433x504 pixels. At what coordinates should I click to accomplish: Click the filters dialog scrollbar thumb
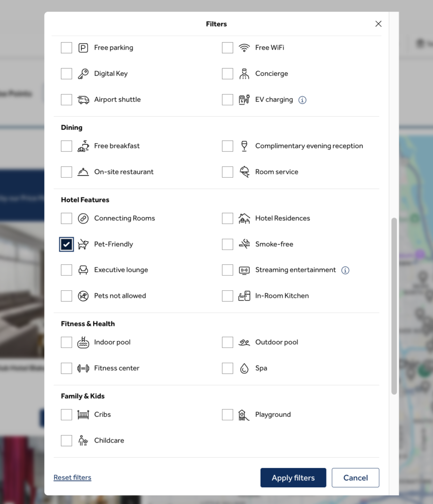pos(394,306)
